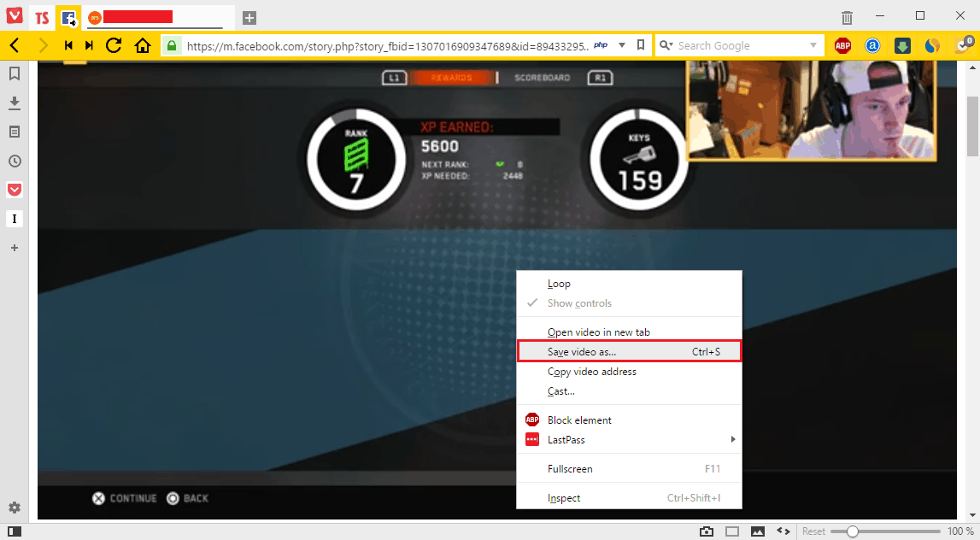Expand the address bar history dropdown
Viewport: 980px width, 540px height.
(622, 45)
